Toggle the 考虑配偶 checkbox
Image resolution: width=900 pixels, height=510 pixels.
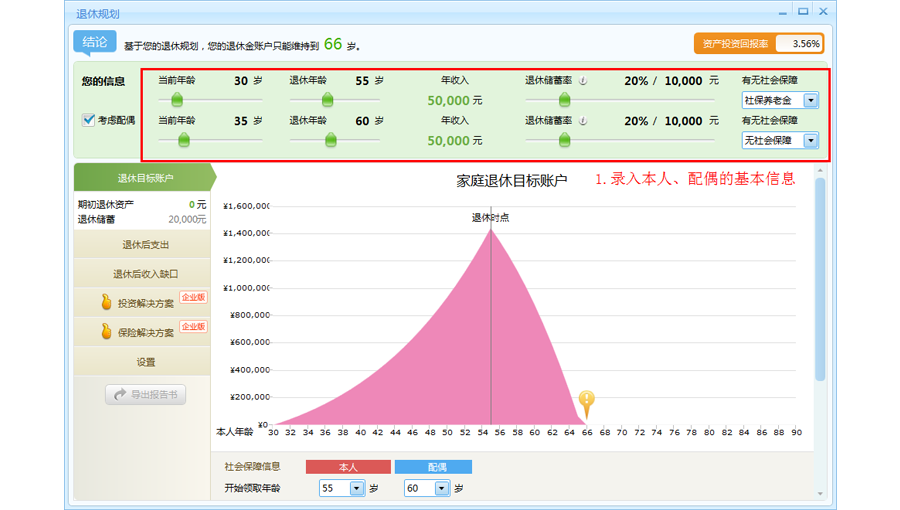[89, 120]
